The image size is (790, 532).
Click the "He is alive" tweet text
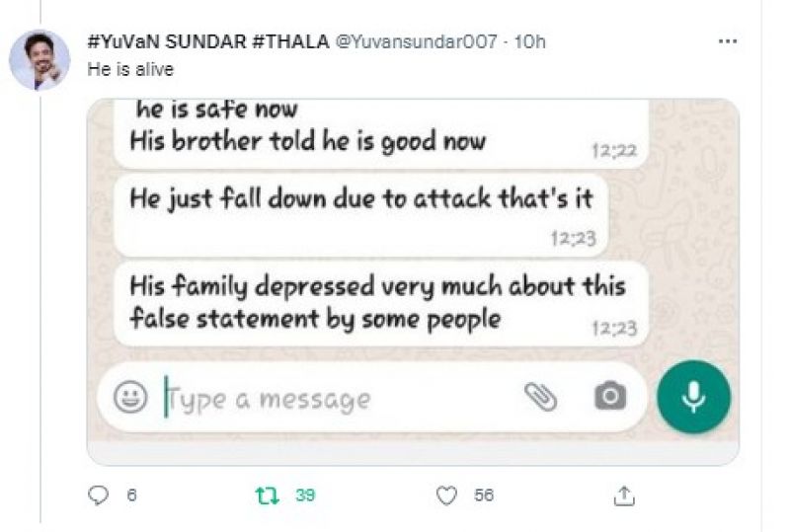tap(130, 69)
